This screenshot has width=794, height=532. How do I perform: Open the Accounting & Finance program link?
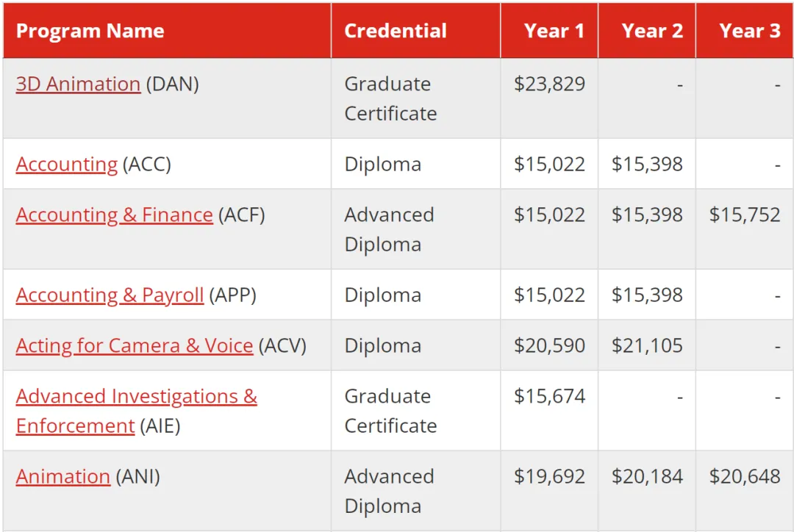[x=115, y=215]
